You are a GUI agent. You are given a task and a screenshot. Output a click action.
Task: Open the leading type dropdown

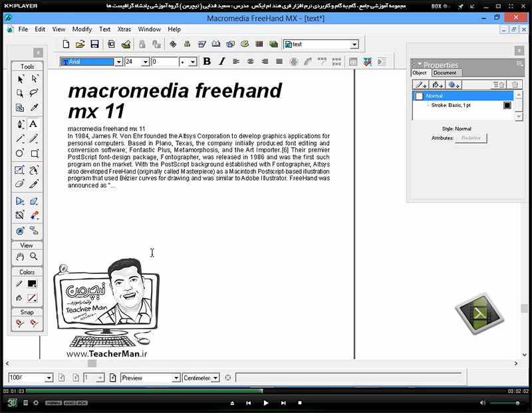(x=193, y=62)
